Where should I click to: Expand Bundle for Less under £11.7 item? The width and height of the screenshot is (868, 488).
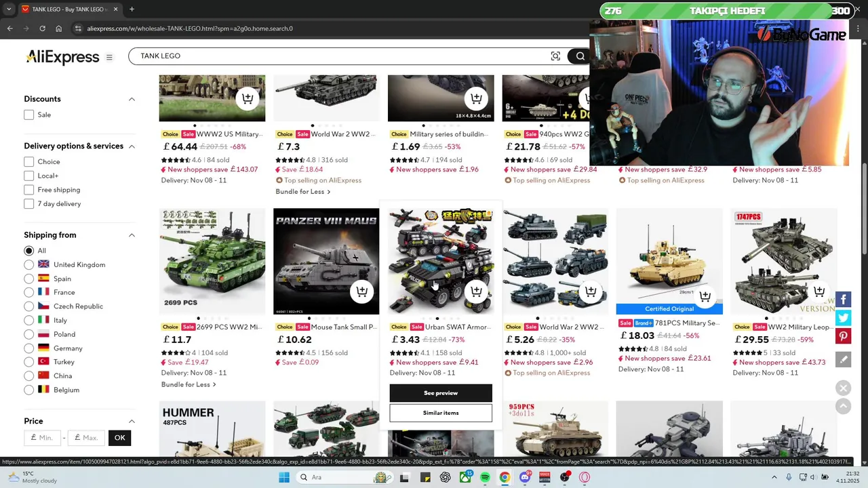189,384
